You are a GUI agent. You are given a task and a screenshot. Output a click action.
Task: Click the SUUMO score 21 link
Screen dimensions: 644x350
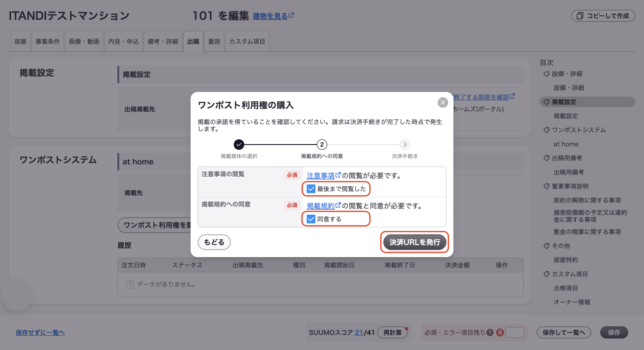pos(359,332)
